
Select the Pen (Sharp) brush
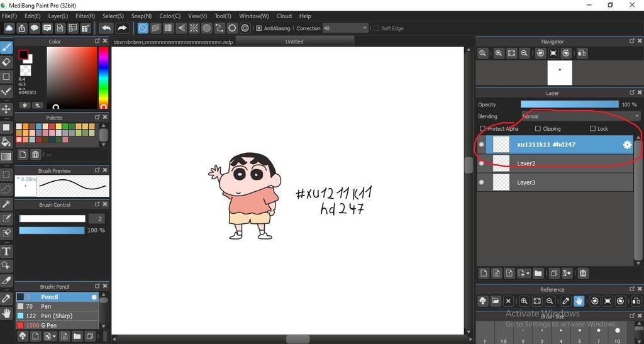click(x=57, y=316)
